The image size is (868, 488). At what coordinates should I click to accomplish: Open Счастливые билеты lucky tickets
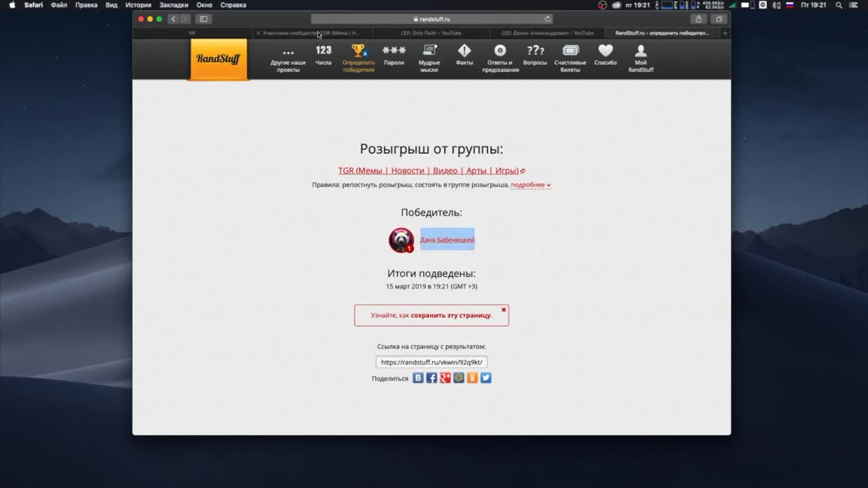pyautogui.click(x=570, y=55)
